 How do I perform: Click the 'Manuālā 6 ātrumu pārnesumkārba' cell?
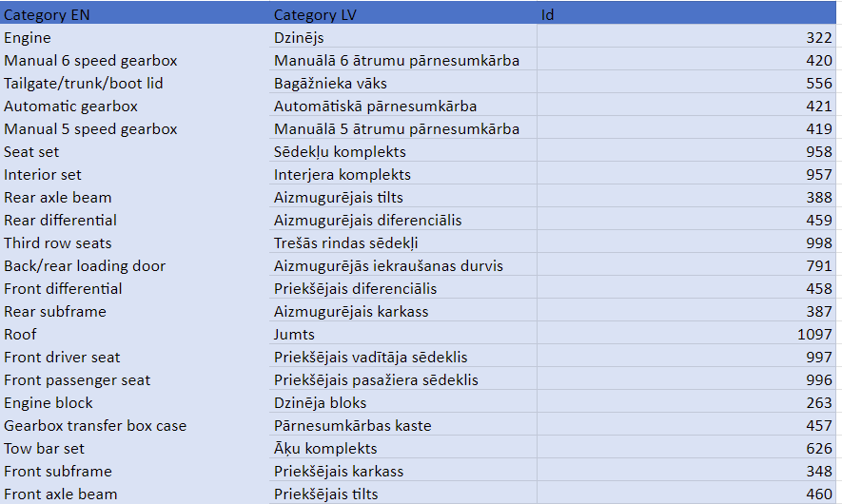click(x=396, y=61)
